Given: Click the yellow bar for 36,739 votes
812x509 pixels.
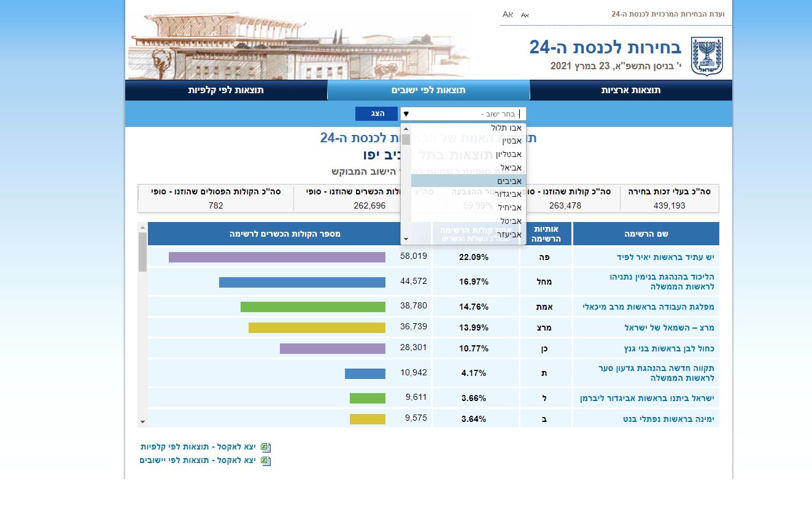Looking at the screenshot, I should tap(317, 327).
